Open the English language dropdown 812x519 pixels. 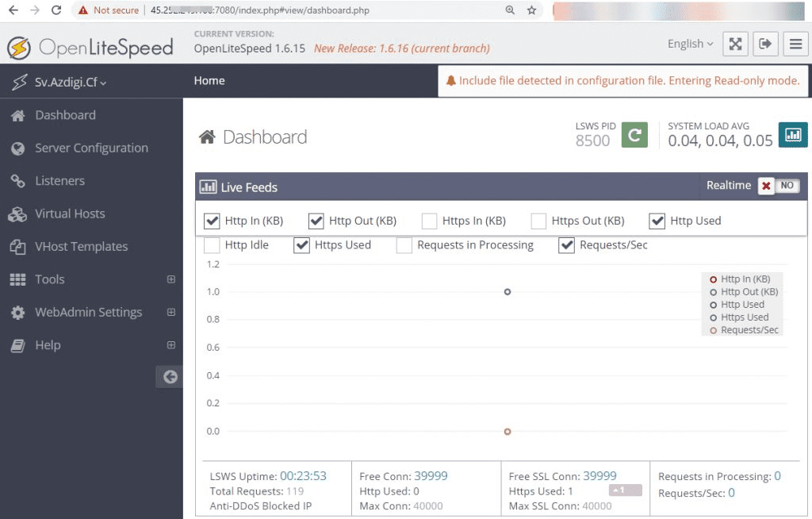(691, 44)
